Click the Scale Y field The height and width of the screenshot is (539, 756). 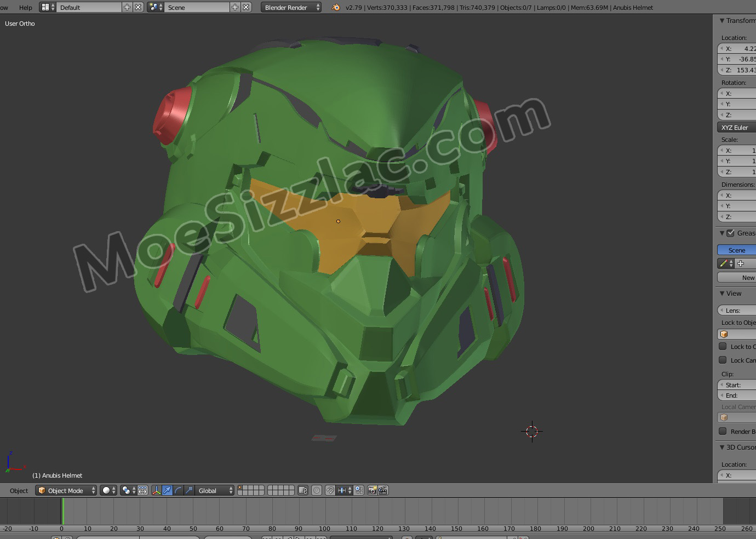[737, 160]
